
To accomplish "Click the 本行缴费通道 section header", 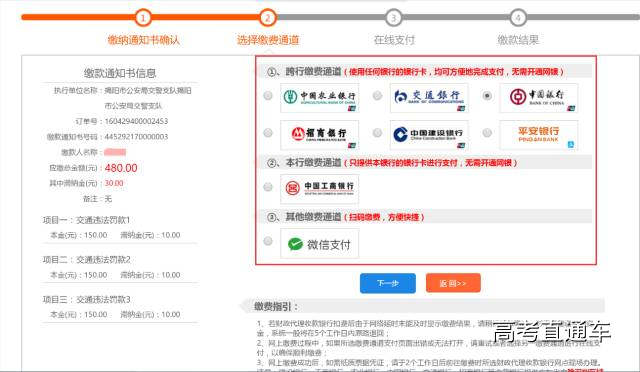I will [x=425, y=163].
